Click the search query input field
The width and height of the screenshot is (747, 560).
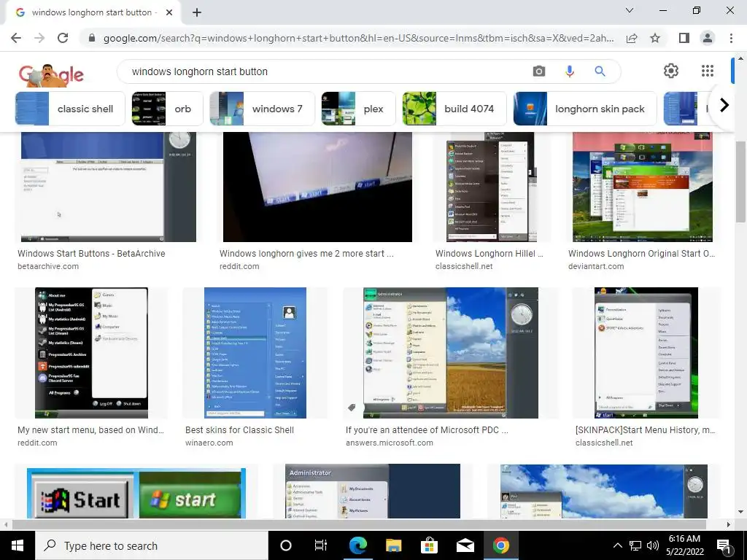[x=324, y=71]
